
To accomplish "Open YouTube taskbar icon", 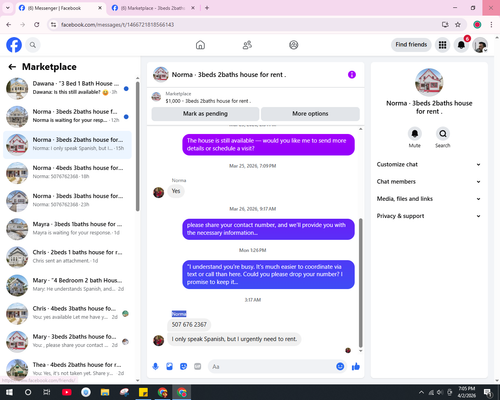I will coord(67,392).
